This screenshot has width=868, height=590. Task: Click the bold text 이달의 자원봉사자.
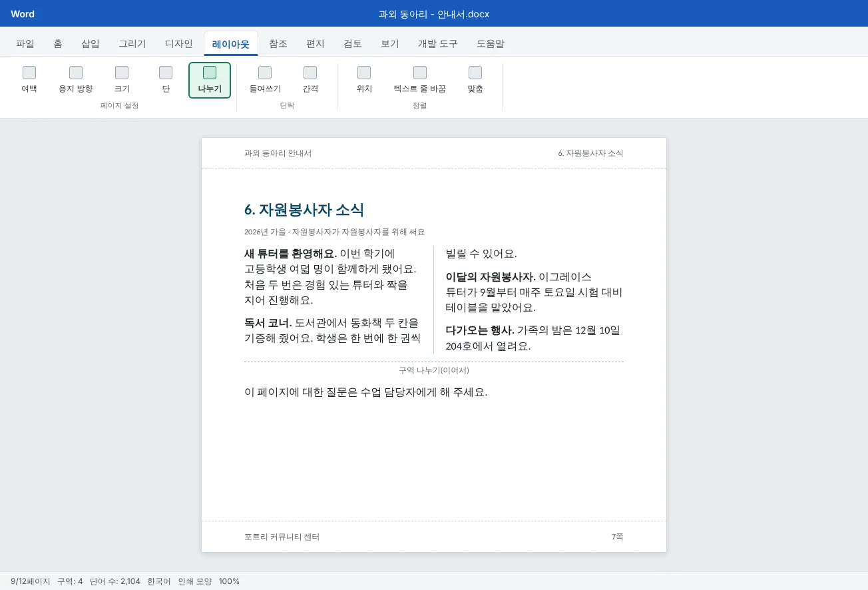[491, 277]
